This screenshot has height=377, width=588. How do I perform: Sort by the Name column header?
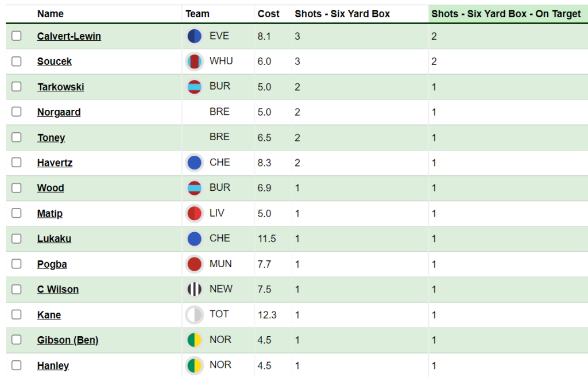pos(51,14)
